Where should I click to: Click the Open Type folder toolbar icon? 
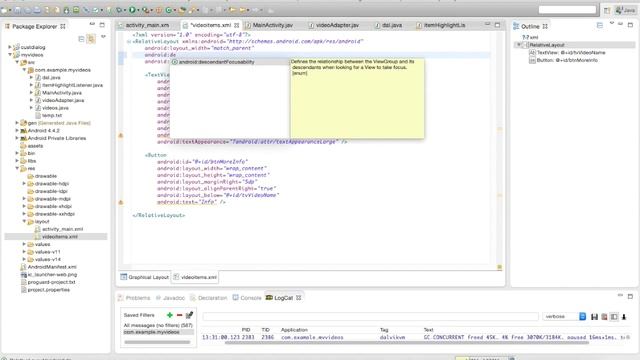(x=182, y=10)
